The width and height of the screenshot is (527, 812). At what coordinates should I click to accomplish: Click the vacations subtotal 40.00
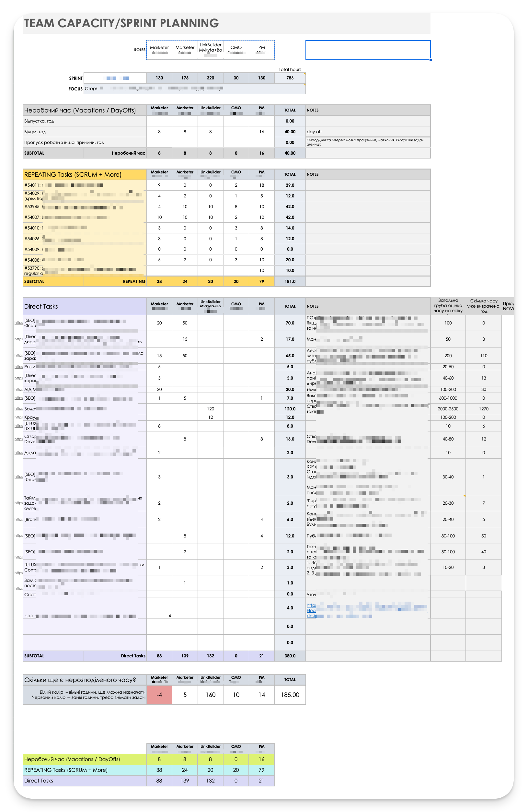coord(290,153)
